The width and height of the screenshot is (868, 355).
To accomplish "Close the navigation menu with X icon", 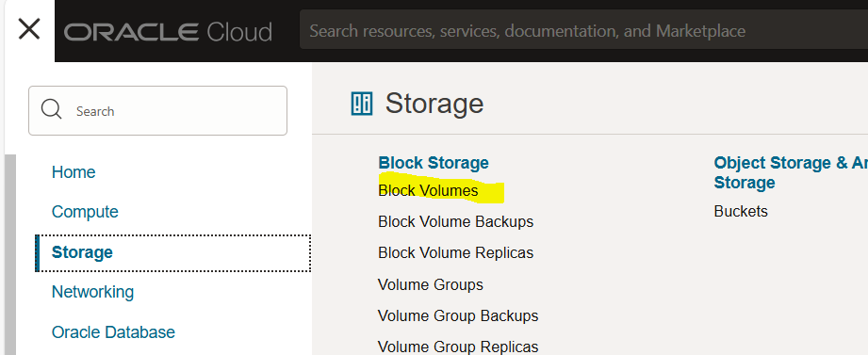I will tap(29, 29).
